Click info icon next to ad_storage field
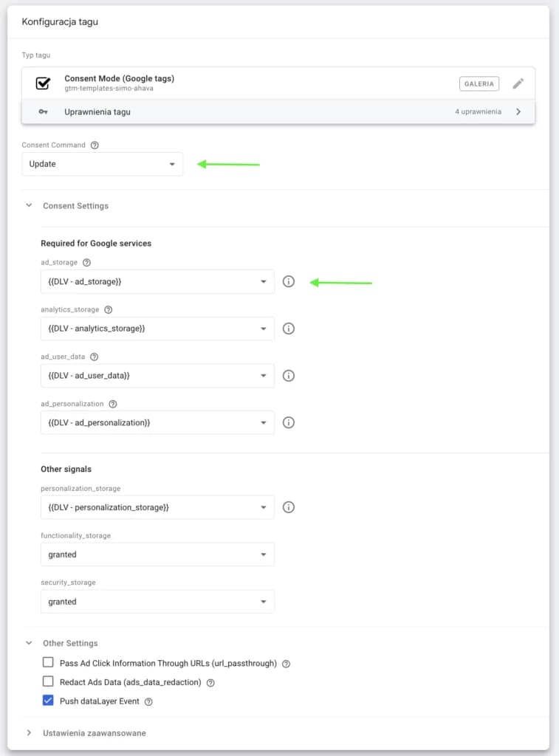This screenshot has height=756, width=559. (x=289, y=281)
